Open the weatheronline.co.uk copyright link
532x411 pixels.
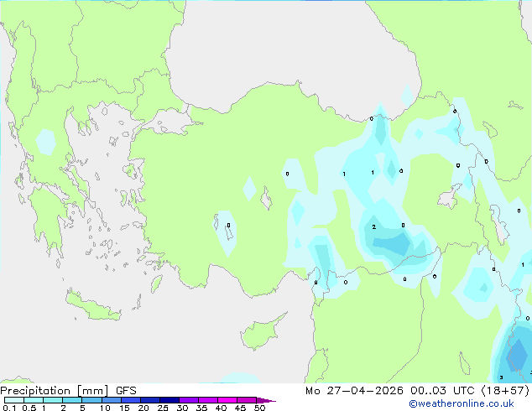pyautogui.click(x=461, y=403)
